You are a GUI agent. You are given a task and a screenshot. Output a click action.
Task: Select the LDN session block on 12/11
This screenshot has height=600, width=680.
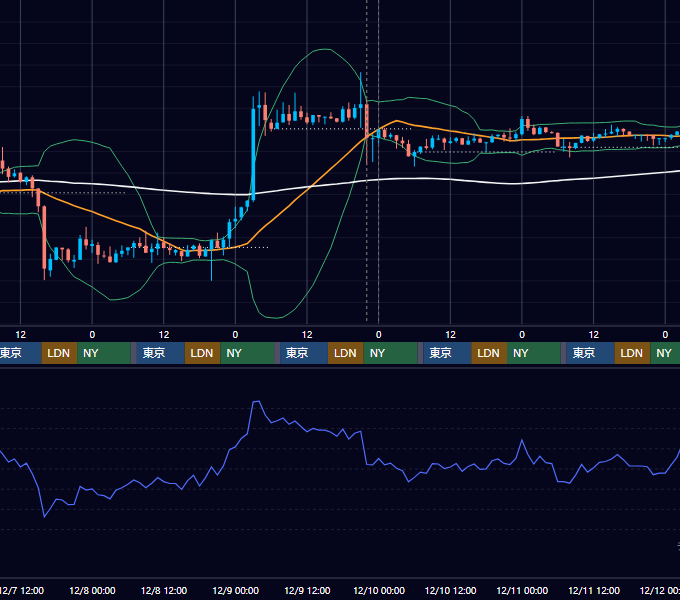pyautogui.click(x=632, y=353)
